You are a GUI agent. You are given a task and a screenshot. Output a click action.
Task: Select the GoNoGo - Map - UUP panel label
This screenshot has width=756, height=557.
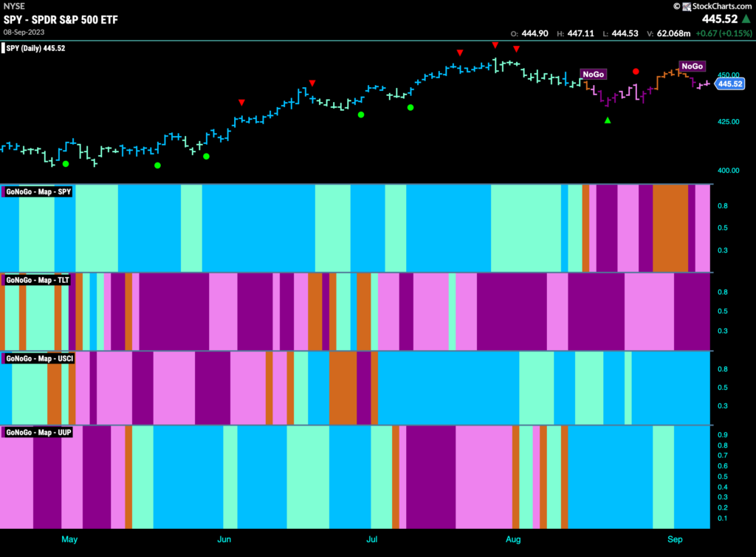coord(38,432)
